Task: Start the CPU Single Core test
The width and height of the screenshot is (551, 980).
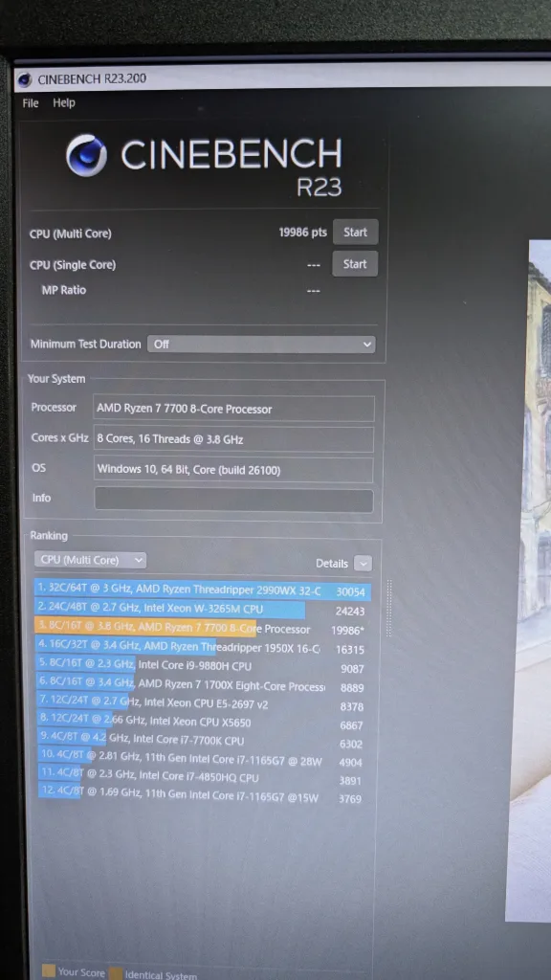Action: 355,264
